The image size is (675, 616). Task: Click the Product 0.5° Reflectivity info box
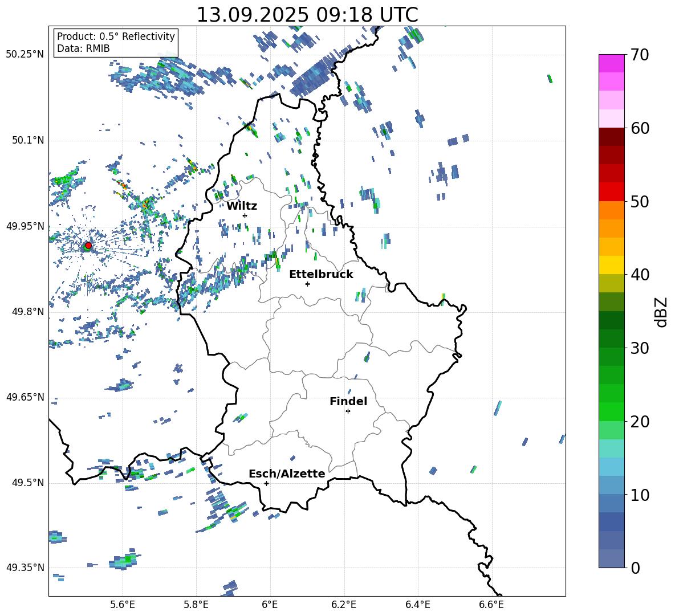coord(116,43)
